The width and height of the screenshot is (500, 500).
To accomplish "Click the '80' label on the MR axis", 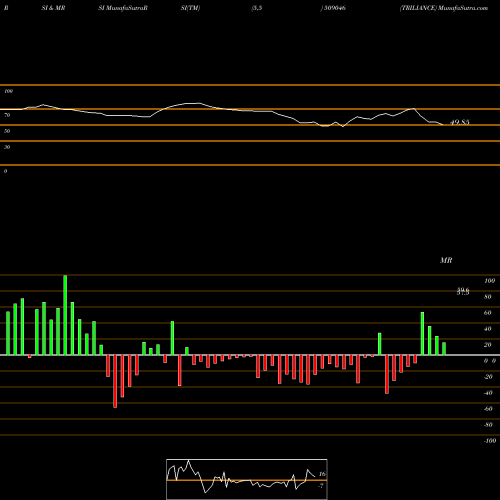I will point(488,297).
